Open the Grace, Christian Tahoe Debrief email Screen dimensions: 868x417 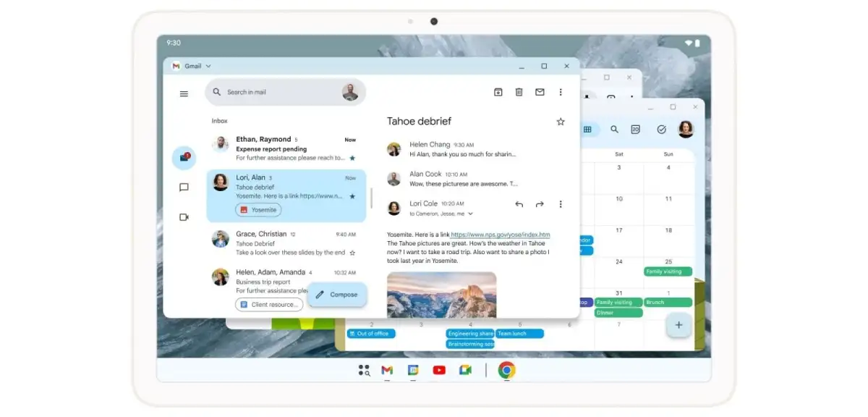[x=286, y=243]
